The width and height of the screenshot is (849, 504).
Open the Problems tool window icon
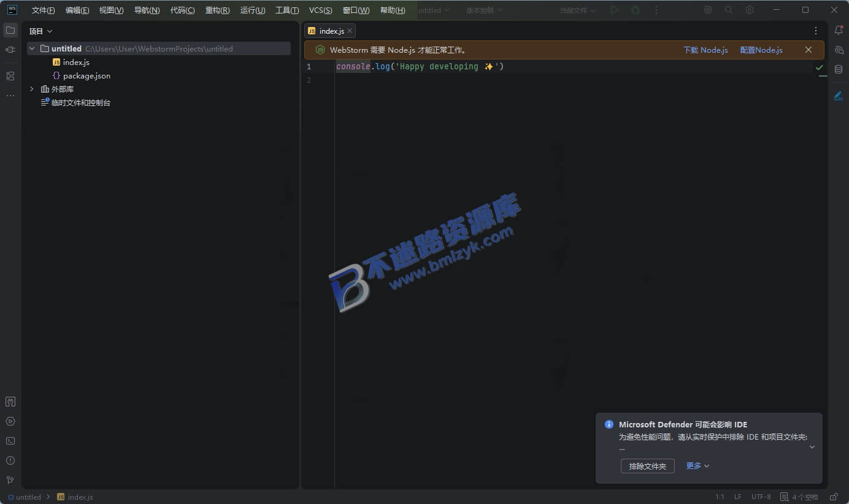[10, 460]
